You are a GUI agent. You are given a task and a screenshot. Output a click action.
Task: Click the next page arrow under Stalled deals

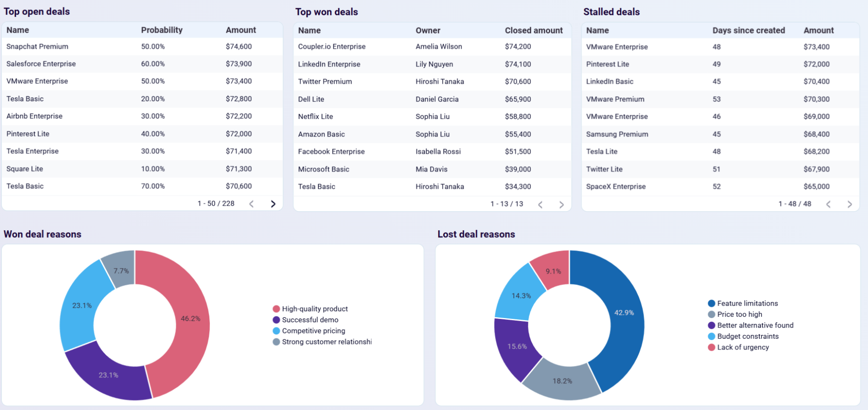(849, 203)
